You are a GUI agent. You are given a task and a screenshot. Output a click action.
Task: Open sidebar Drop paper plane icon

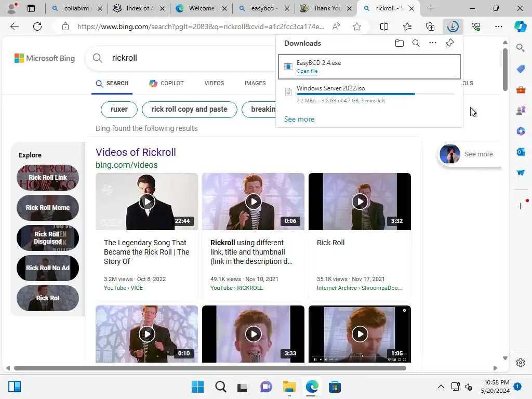[521, 172]
